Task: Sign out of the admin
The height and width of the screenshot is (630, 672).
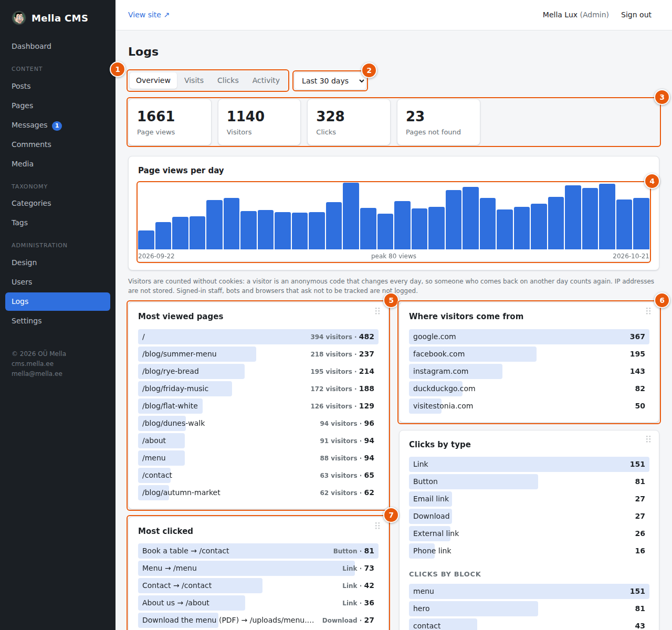Action: [x=636, y=15]
